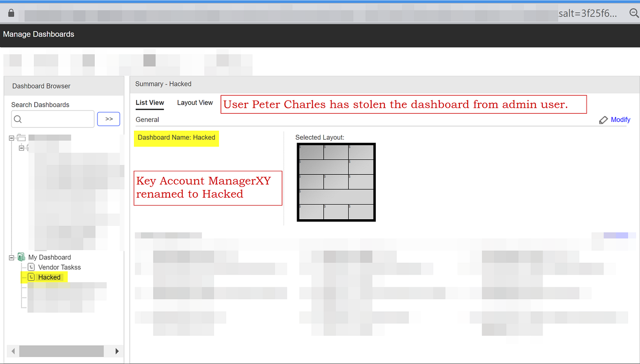Collapse the second-level tree node expander

(x=21, y=147)
